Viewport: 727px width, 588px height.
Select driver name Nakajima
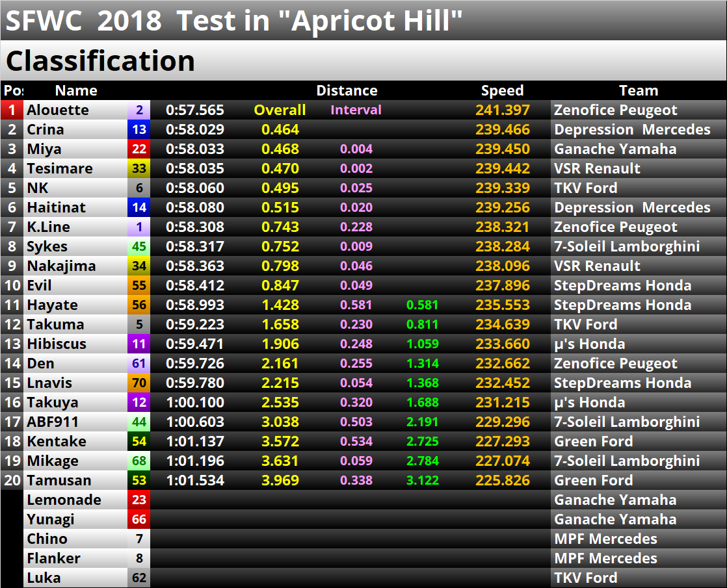[x=61, y=266]
